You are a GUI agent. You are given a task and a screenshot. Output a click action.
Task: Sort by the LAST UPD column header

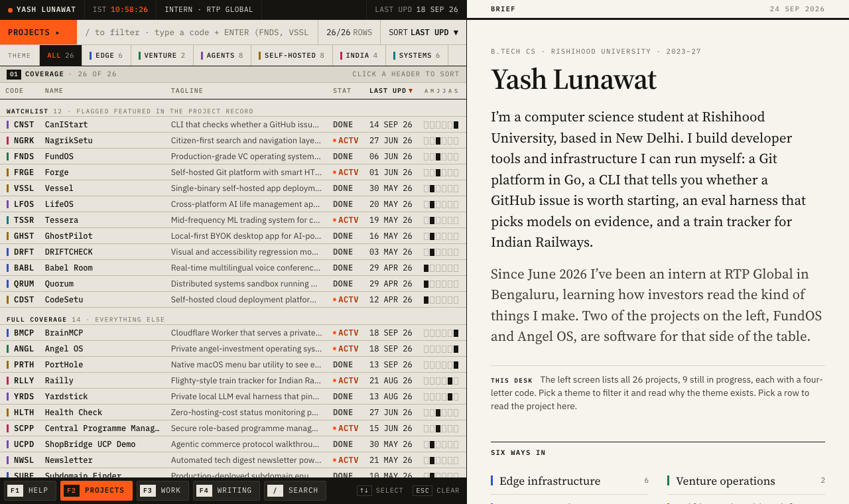click(x=391, y=91)
